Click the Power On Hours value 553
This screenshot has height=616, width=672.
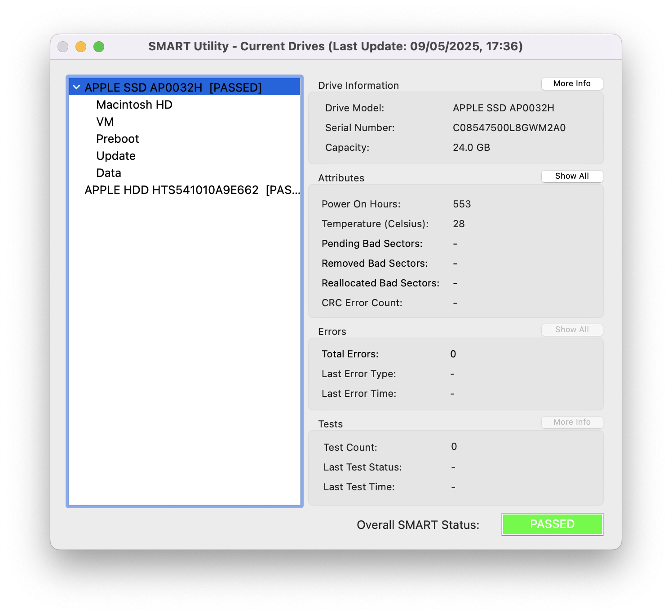coord(461,204)
